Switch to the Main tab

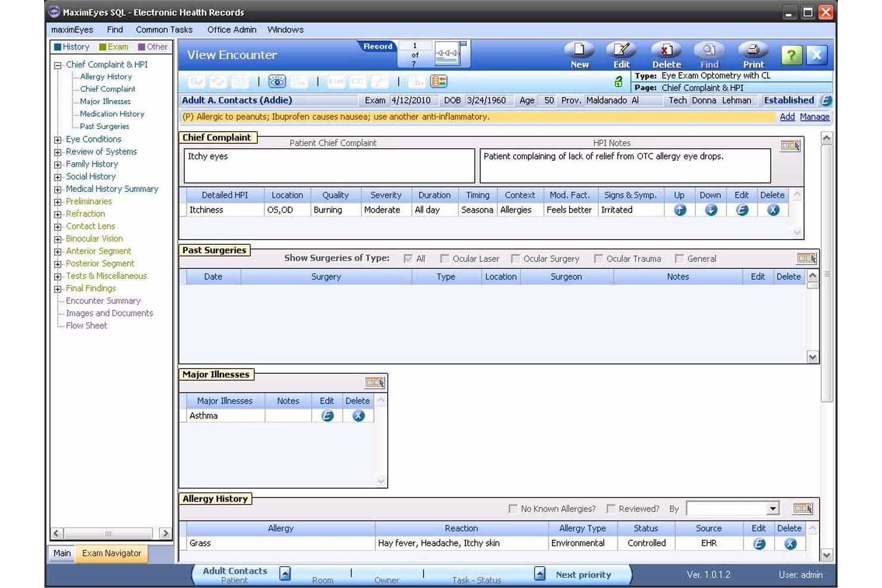(62, 553)
